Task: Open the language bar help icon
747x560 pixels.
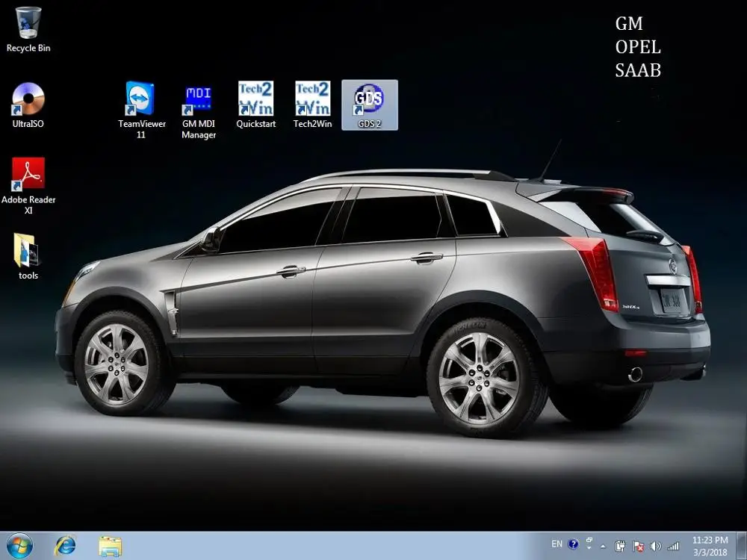Action: [x=573, y=544]
